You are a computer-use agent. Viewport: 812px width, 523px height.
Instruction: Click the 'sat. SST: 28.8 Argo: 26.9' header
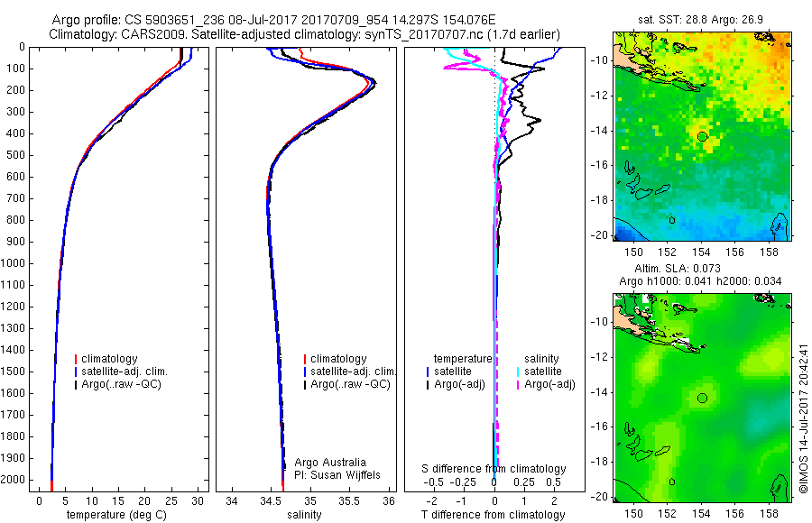pos(700,20)
